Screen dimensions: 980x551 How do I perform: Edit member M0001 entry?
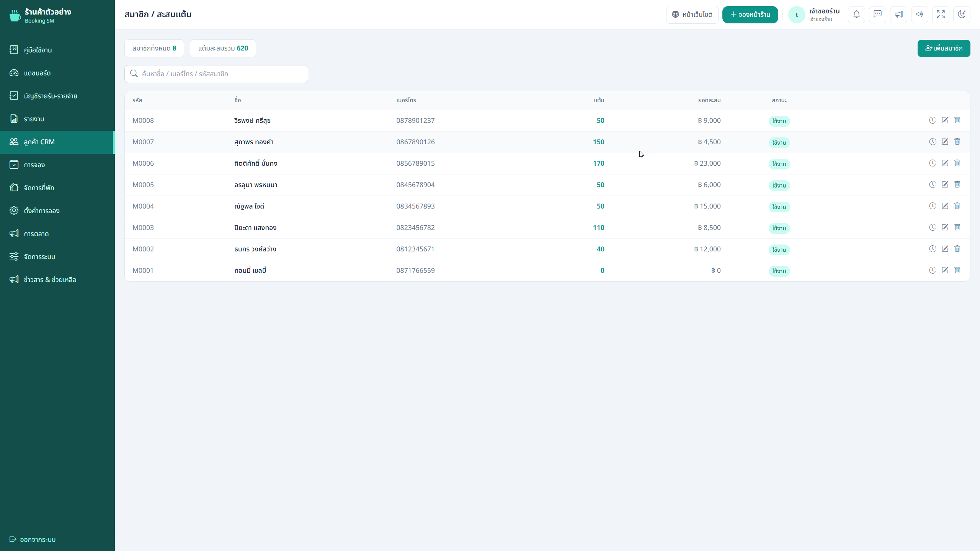[945, 270]
